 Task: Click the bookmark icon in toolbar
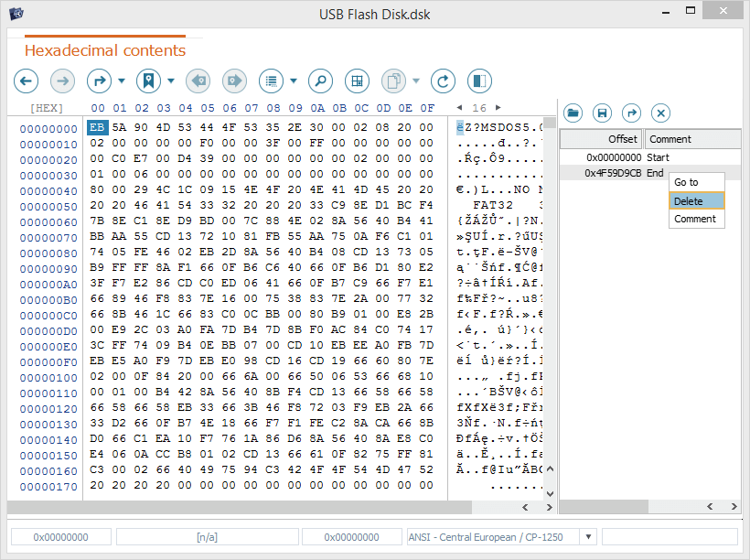pyautogui.click(x=147, y=81)
